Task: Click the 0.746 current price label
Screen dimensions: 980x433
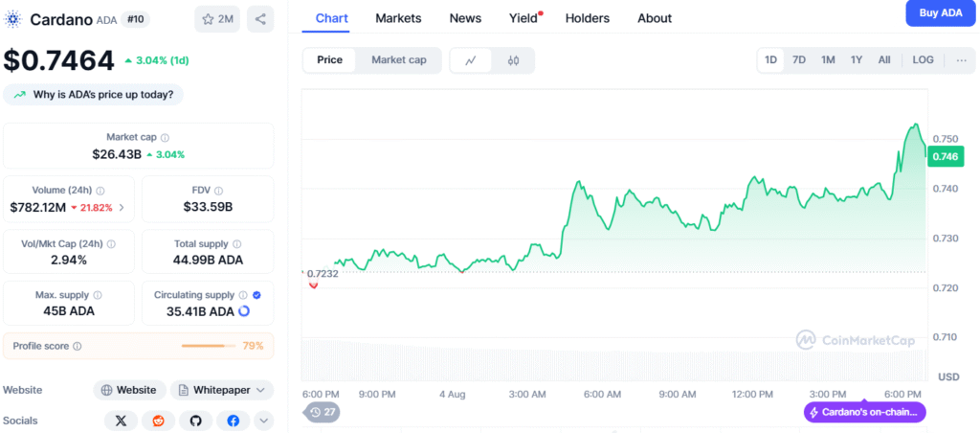Action: (945, 156)
